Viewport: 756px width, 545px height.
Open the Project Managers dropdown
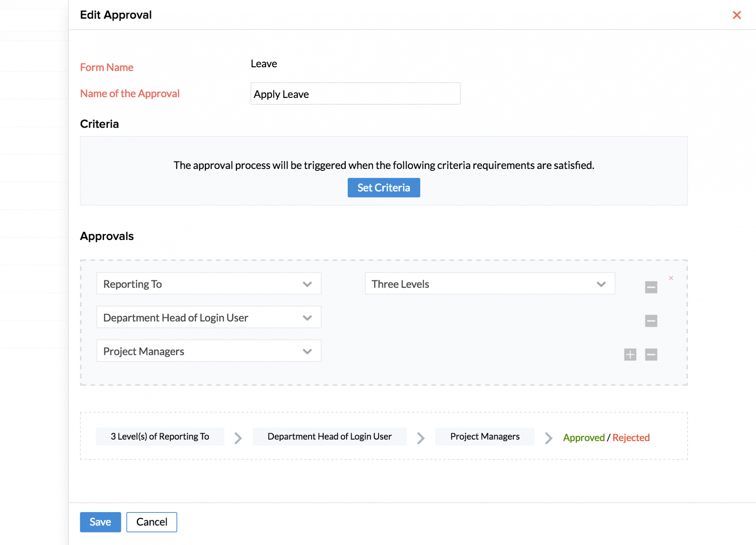coord(209,351)
